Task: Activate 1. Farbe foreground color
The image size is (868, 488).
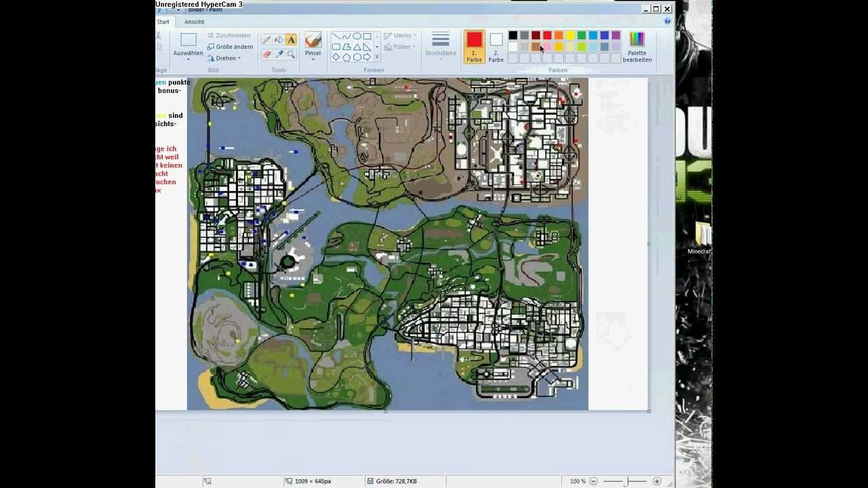Action: click(474, 47)
